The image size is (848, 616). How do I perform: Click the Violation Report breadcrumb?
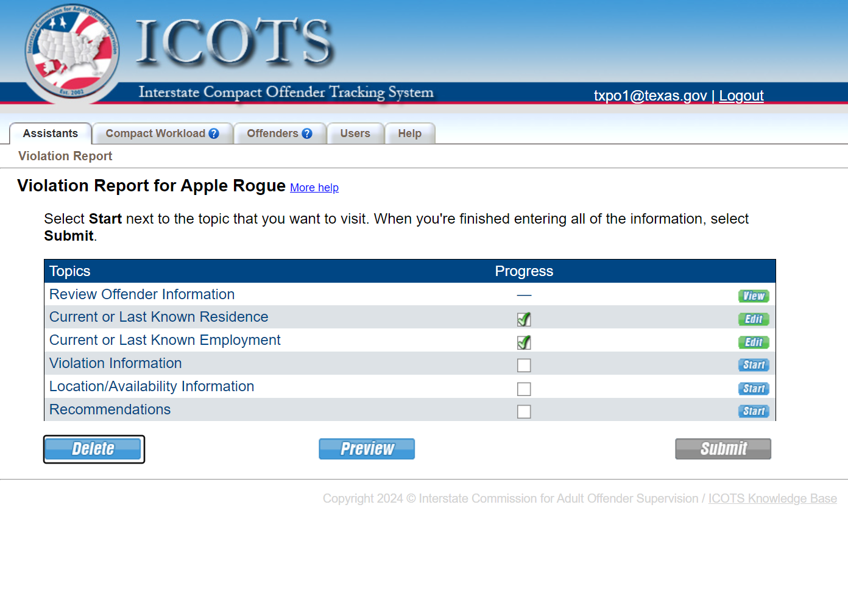(65, 156)
